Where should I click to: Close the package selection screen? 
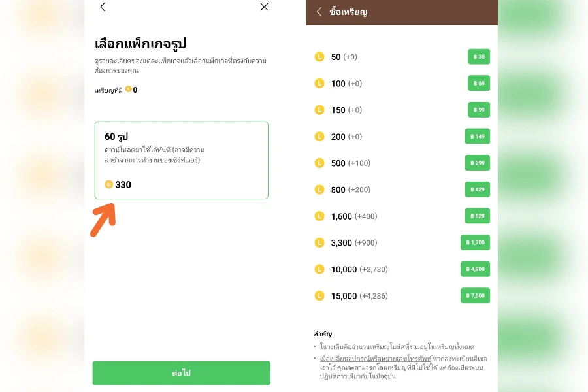[264, 7]
